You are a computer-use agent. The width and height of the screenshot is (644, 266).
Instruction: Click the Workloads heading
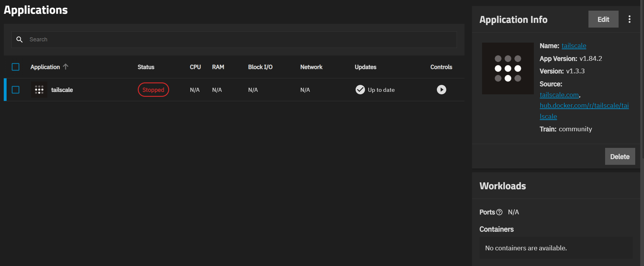(502, 186)
